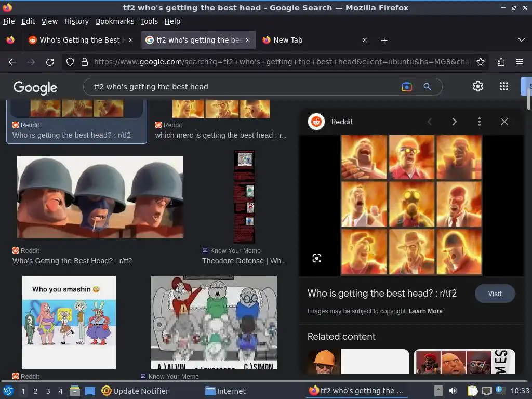
Task: Click the large TF2 nine-portrait preview image
Action: [x=411, y=205]
